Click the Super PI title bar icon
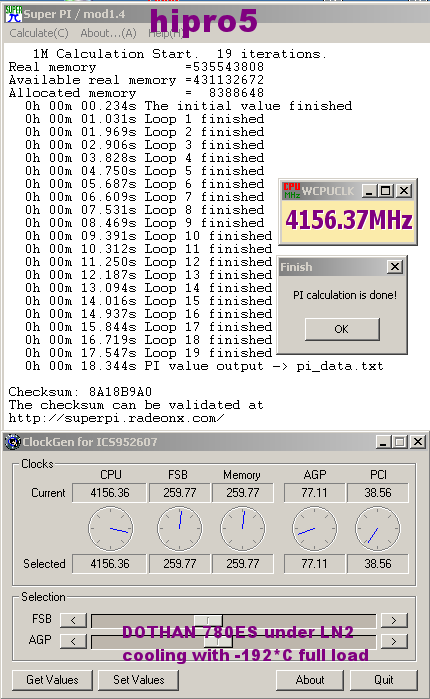This screenshot has width=430, height=699. [13, 14]
